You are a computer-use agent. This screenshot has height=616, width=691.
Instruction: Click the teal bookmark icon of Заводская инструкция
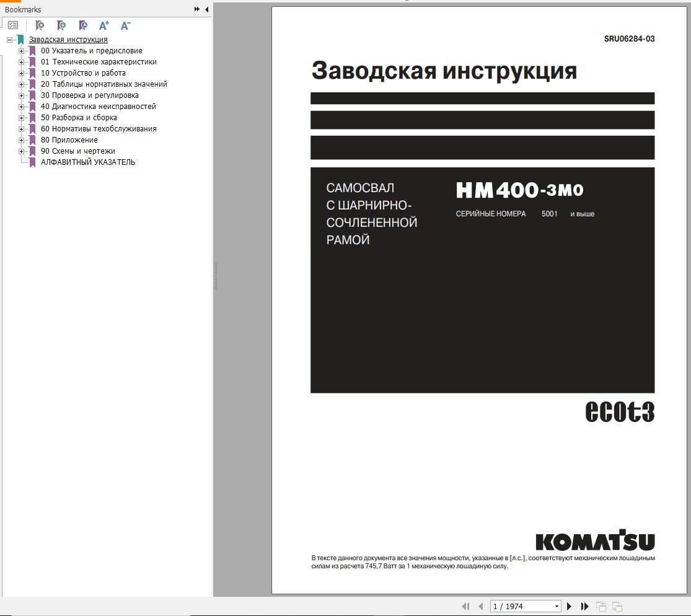pyautogui.click(x=20, y=40)
